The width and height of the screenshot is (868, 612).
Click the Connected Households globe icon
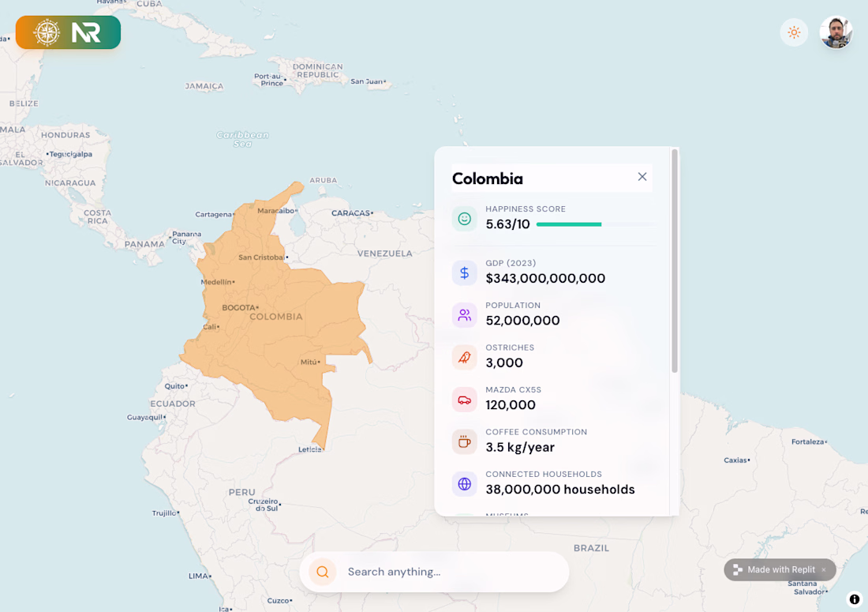pos(465,484)
